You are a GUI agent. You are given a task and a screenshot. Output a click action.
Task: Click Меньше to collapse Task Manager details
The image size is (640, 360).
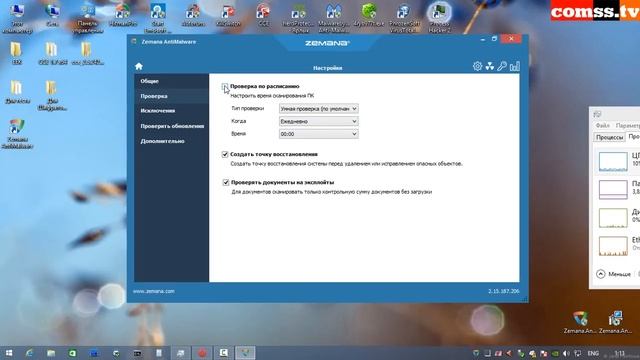tap(613, 274)
